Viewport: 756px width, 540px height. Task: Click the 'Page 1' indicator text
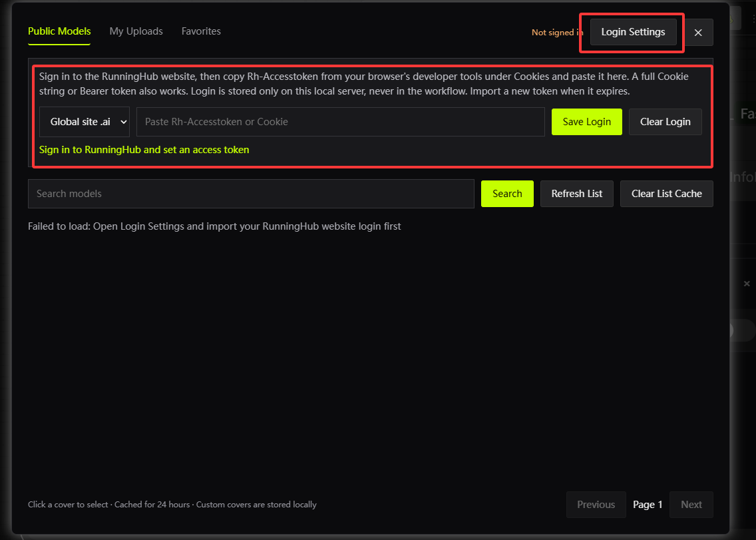(648, 504)
